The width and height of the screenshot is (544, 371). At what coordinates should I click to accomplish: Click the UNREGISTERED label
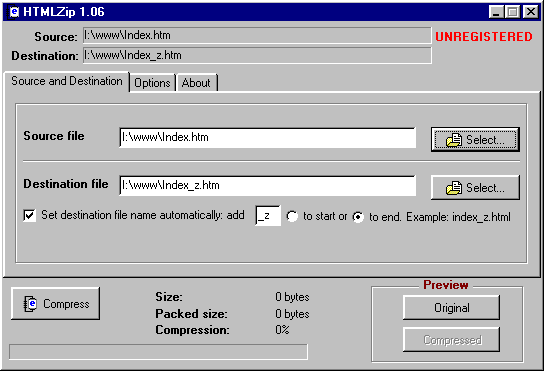484,37
